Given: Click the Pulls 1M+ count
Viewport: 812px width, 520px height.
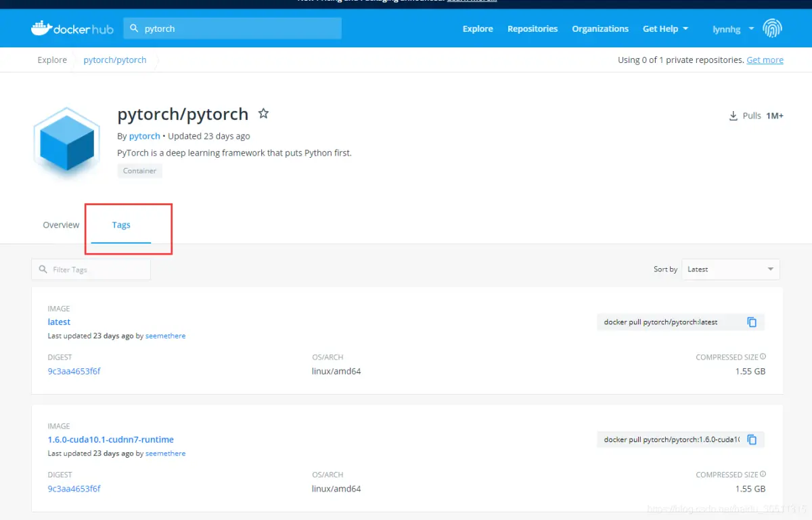Looking at the screenshot, I should (x=775, y=116).
